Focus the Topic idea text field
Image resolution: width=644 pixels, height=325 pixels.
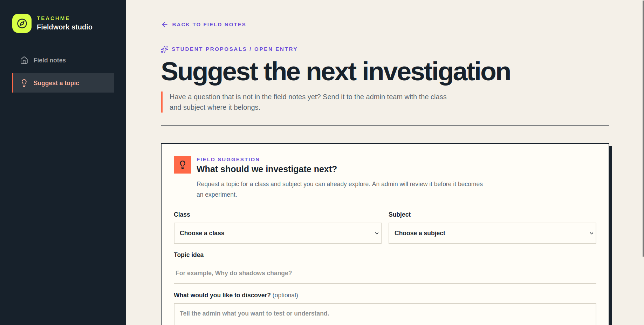(385, 273)
